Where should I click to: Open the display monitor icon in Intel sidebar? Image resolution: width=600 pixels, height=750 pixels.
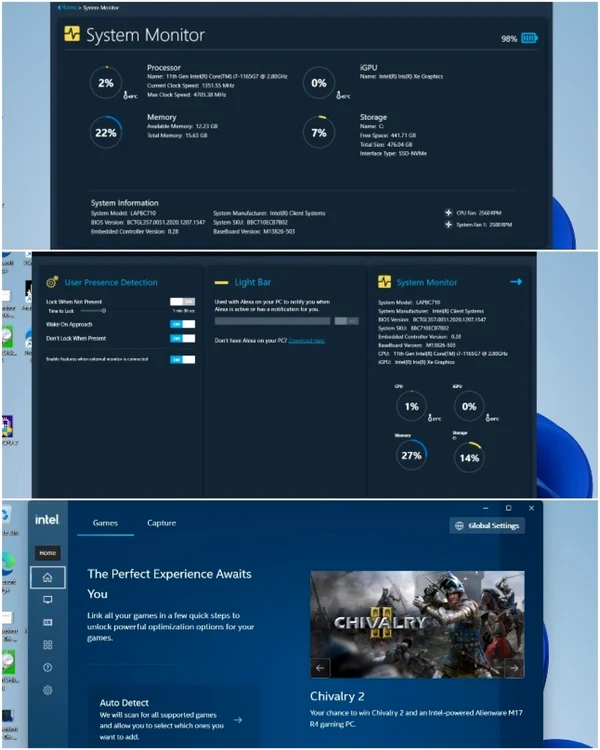click(x=47, y=600)
